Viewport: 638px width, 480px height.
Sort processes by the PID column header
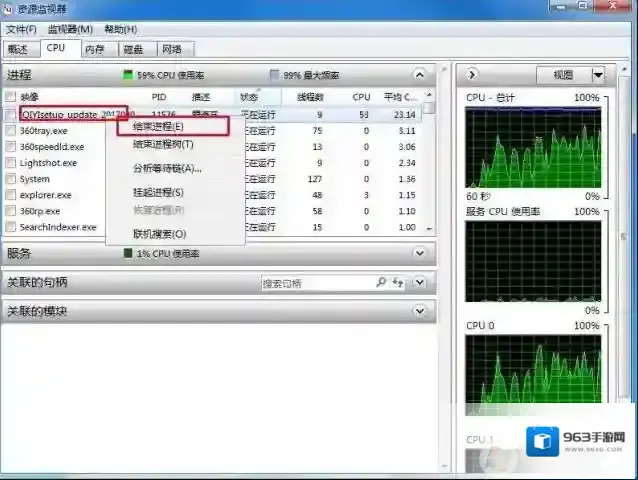[x=159, y=97]
